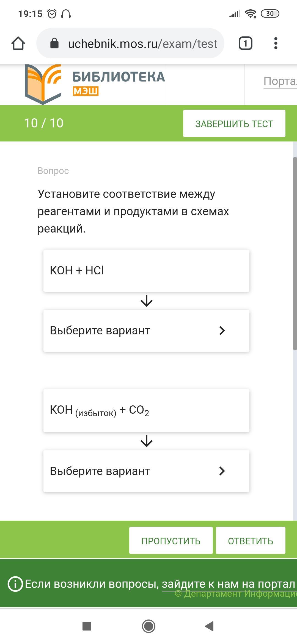Click chevron arrow of second Выберите вариант

click(222, 471)
